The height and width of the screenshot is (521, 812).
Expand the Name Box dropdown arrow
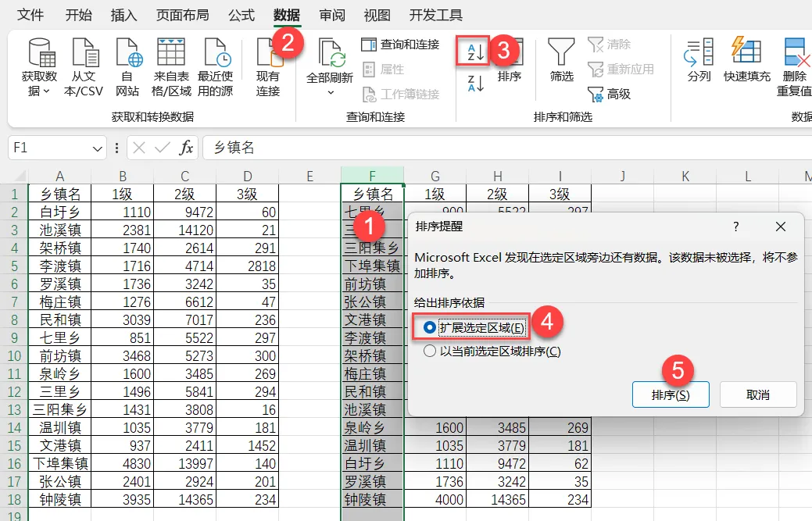point(97,148)
